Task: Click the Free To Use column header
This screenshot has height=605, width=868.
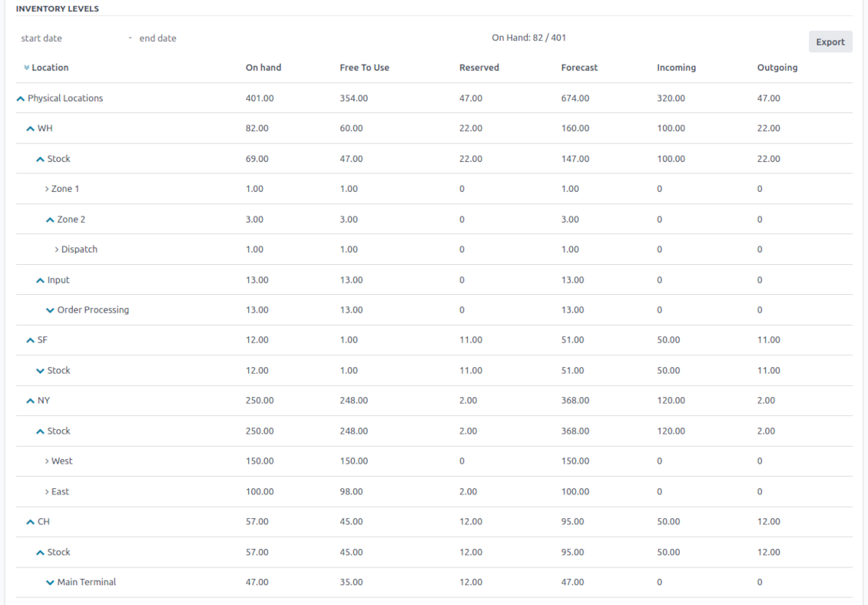Action: 364,68
